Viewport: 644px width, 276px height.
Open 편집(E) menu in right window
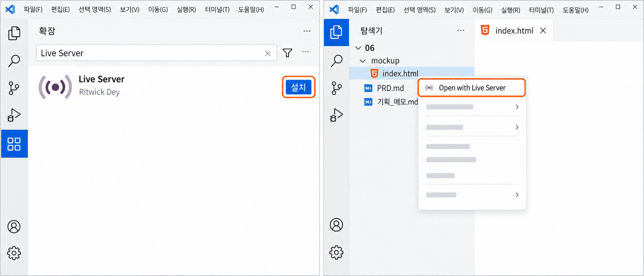click(385, 10)
